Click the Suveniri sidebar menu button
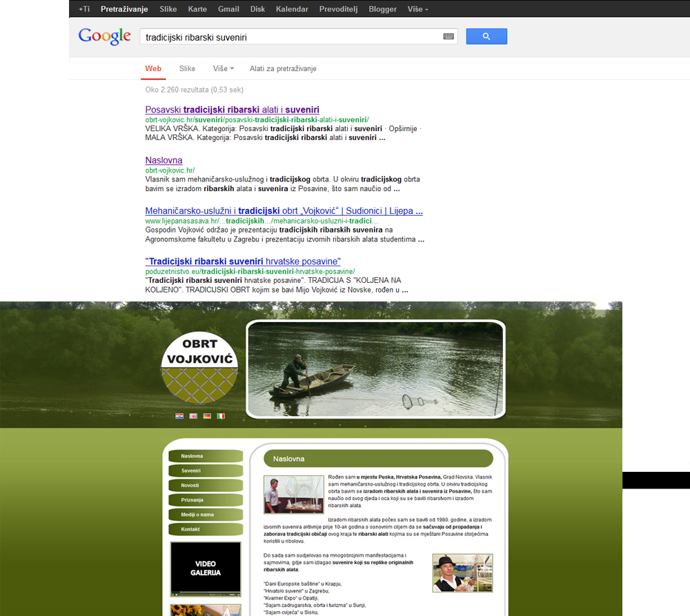Screen dimensions: 690x616 [x=206, y=471]
